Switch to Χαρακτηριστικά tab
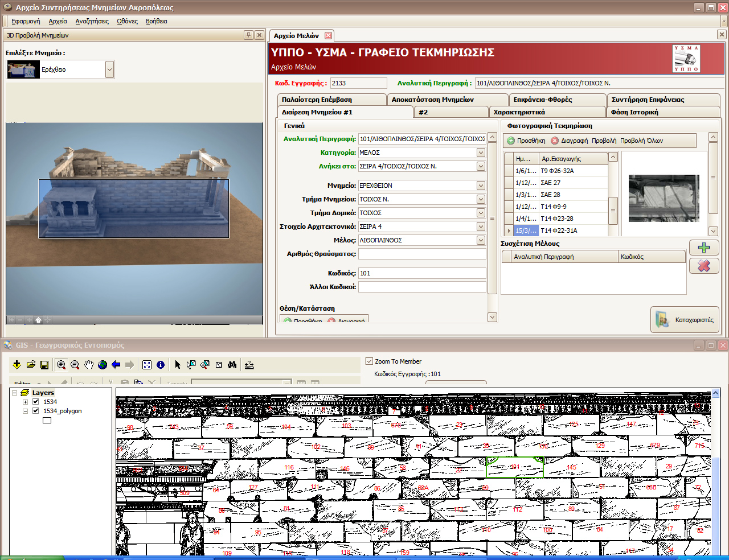 coord(547,112)
